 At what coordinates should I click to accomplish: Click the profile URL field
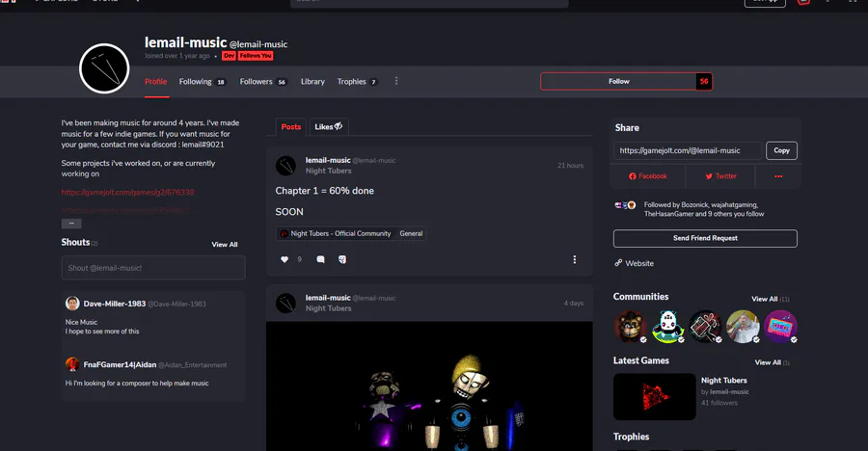[x=688, y=150]
